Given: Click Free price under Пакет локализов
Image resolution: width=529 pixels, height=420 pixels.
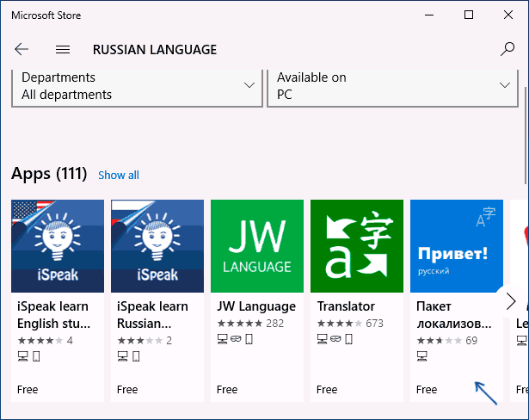Looking at the screenshot, I should click(x=427, y=390).
